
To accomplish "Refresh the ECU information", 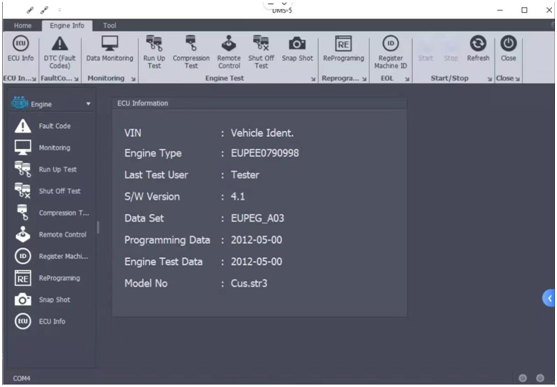I will point(478,49).
